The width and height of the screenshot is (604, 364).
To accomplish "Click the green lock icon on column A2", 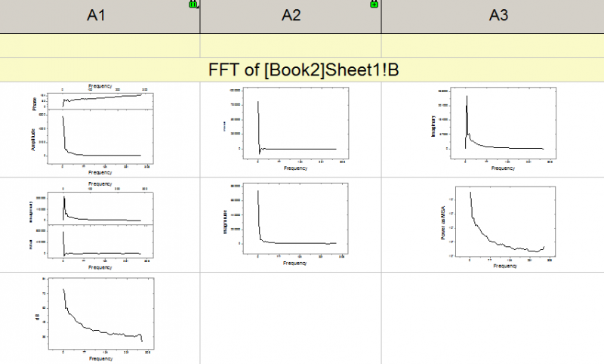I will point(374,5).
